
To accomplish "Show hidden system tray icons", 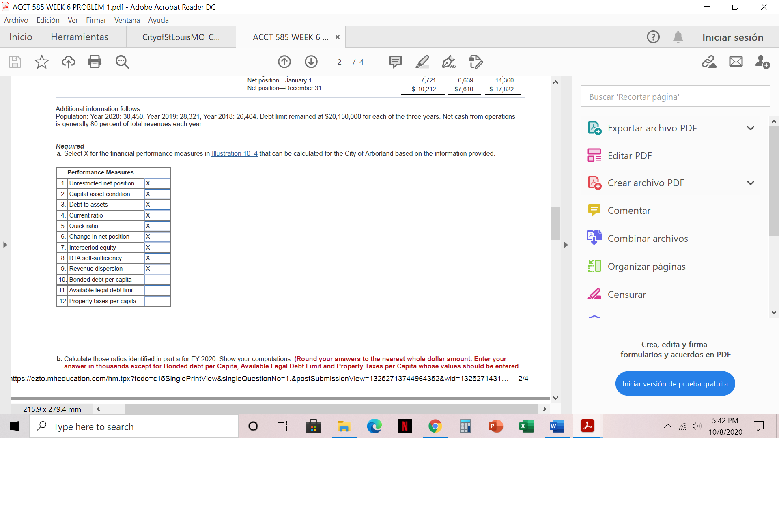I will pyautogui.click(x=667, y=426).
